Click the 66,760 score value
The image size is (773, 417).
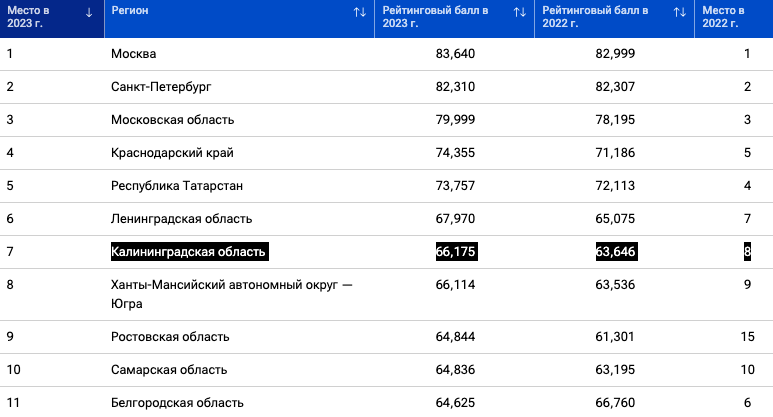tap(615, 403)
